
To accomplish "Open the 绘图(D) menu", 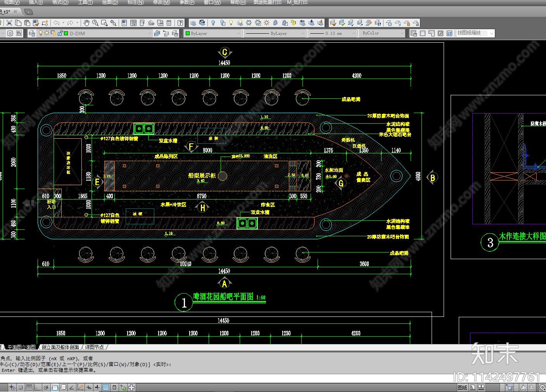I will pos(110,2).
